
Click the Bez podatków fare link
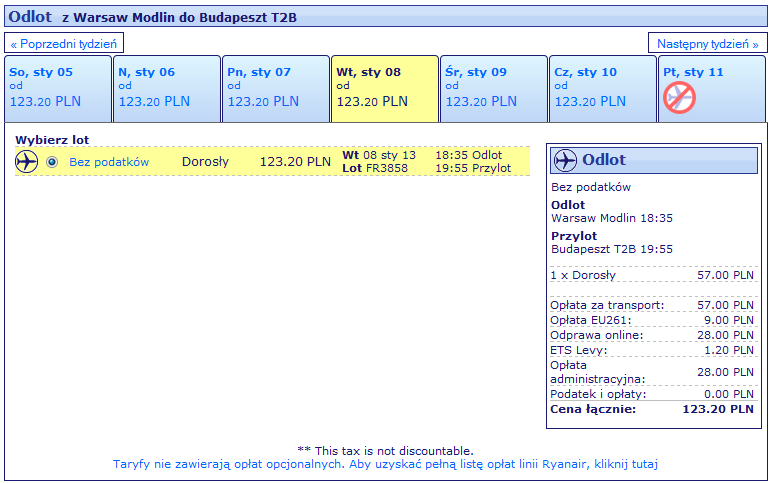tap(109, 162)
